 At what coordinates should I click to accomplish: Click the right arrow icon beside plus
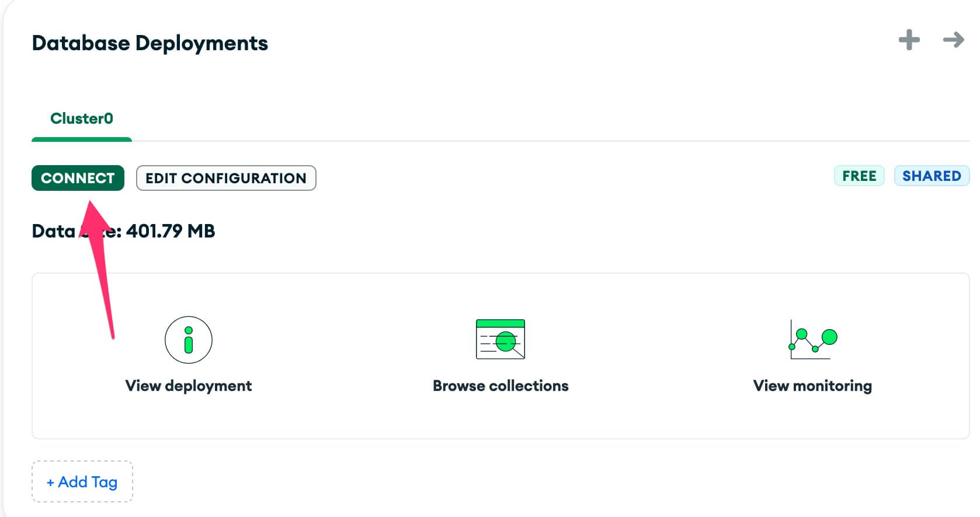click(x=953, y=40)
